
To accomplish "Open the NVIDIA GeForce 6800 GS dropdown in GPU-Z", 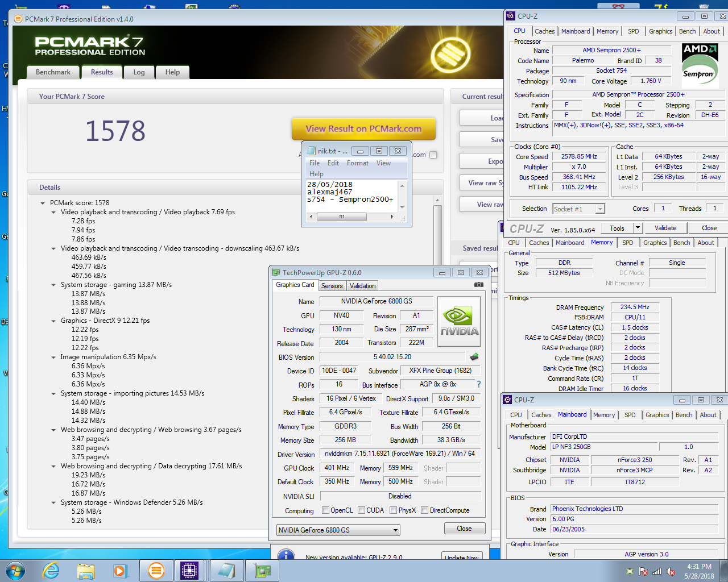I will pyautogui.click(x=338, y=530).
